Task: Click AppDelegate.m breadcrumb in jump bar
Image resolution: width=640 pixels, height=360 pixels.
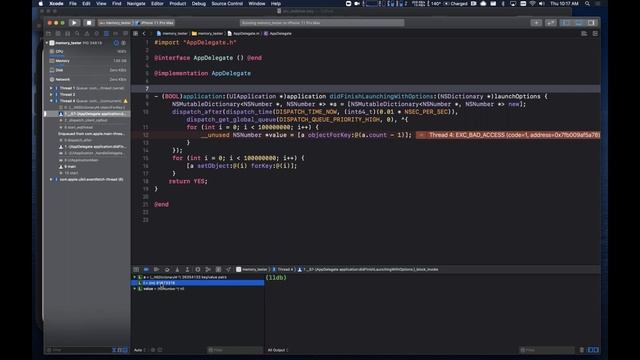Action: click(x=243, y=33)
